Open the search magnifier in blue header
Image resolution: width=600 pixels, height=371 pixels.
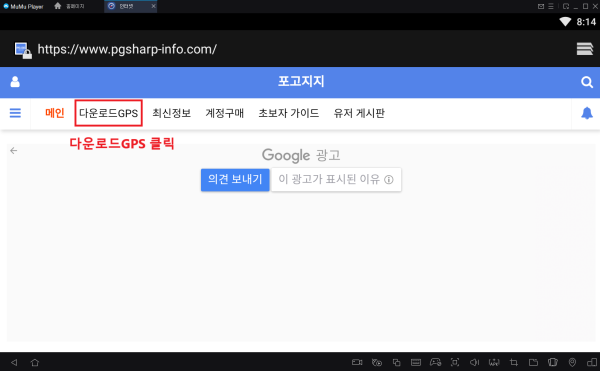pyautogui.click(x=587, y=82)
